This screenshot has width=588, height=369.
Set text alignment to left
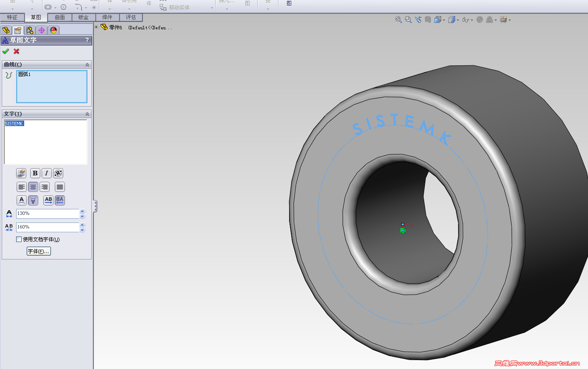pyautogui.click(x=22, y=187)
